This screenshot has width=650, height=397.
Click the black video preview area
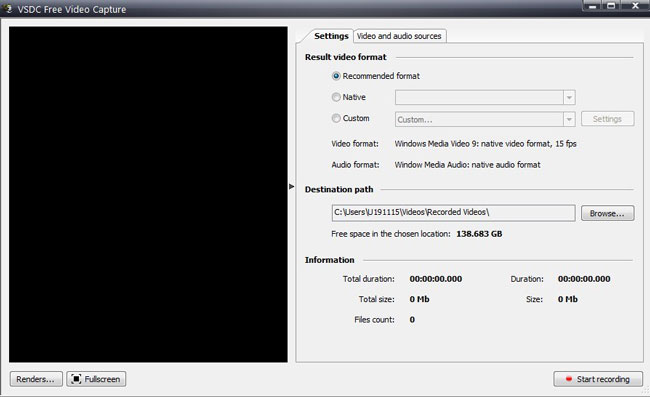(x=148, y=194)
